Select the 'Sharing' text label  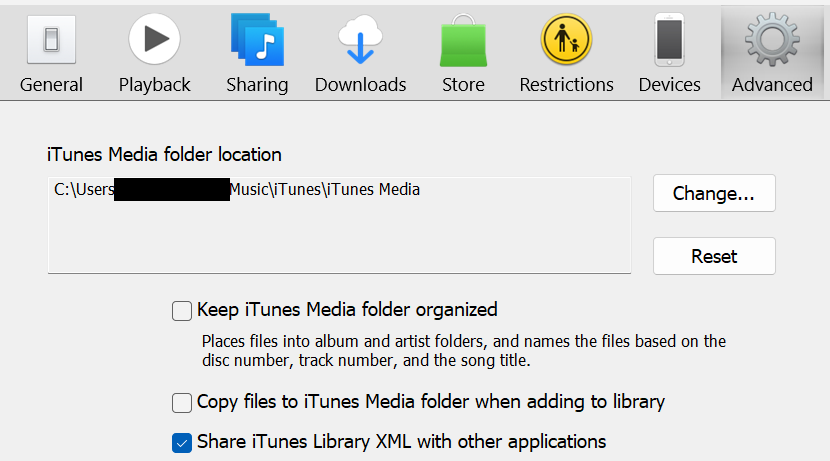(x=257, y=85)
